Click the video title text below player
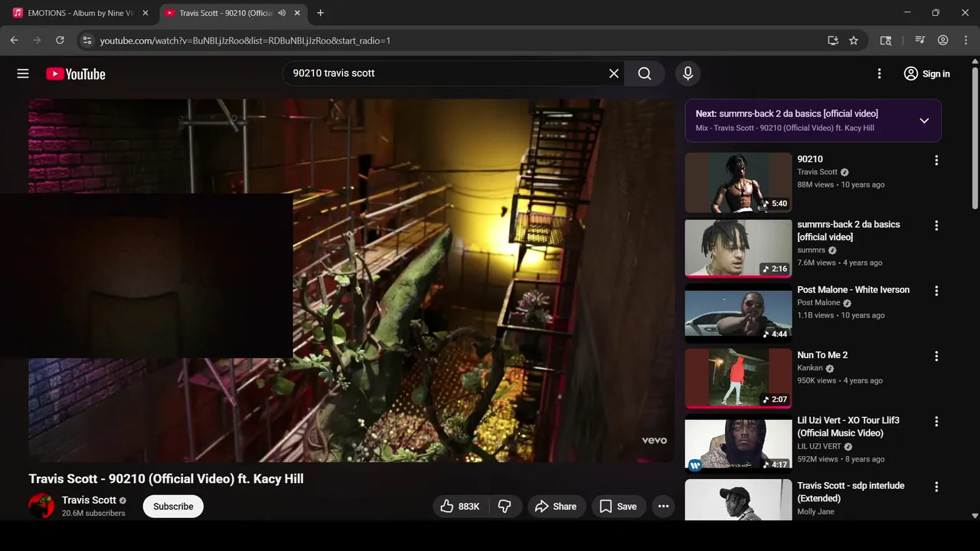The image size is (980, 551). pos(166,479)
